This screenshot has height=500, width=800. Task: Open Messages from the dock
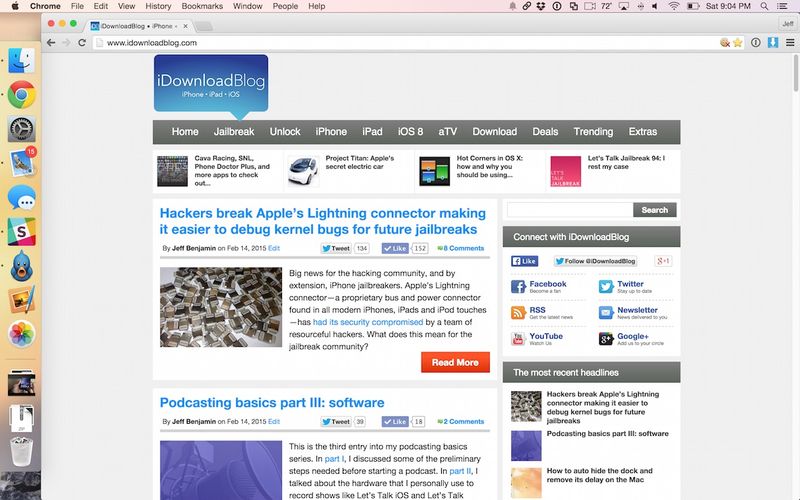coord(21,197)
